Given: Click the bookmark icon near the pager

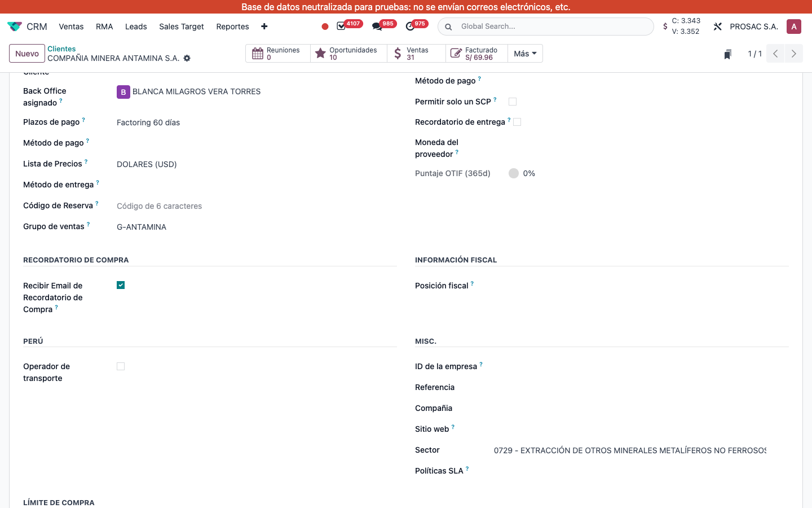Looking at the screenshot, I should (x=728, y=54).
